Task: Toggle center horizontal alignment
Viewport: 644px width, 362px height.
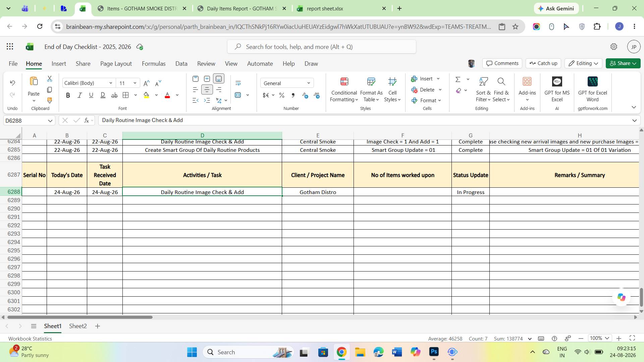Action: [207, 89]
